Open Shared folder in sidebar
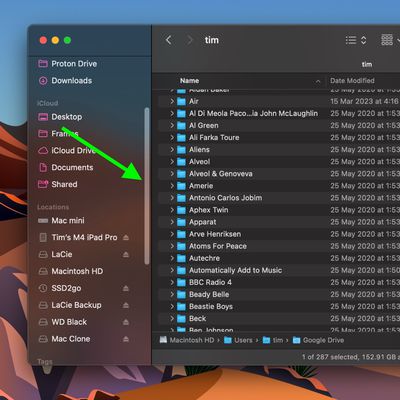 (x=58, y=184)
